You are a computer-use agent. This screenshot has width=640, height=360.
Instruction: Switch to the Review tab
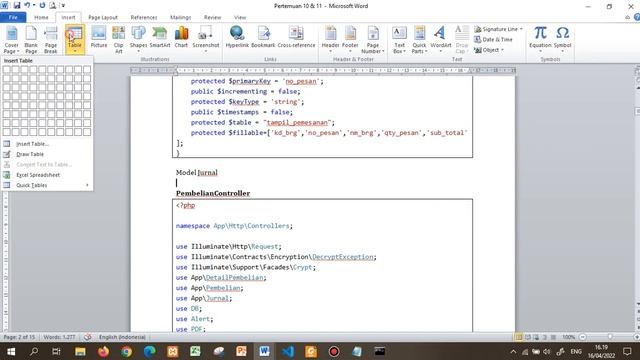tap(212, 18)
